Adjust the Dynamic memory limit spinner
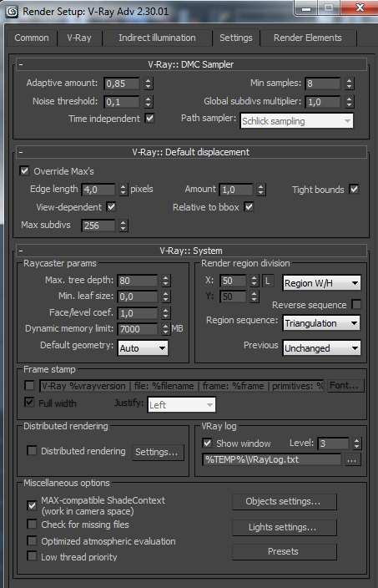 pos(165,329)
